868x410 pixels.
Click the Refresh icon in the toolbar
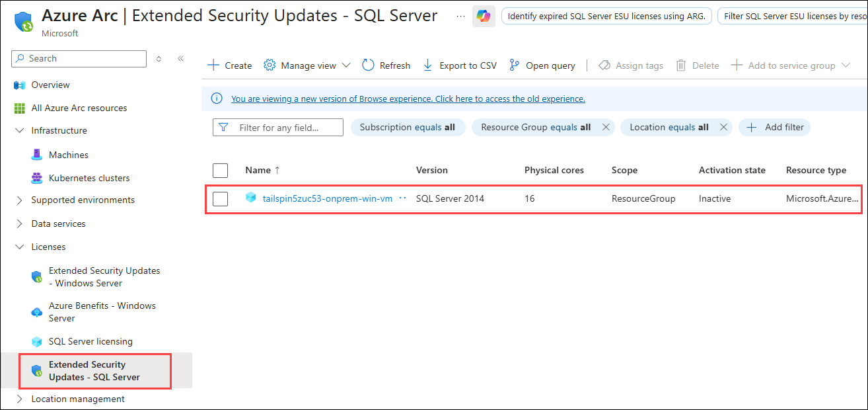(x=367, y=65)
